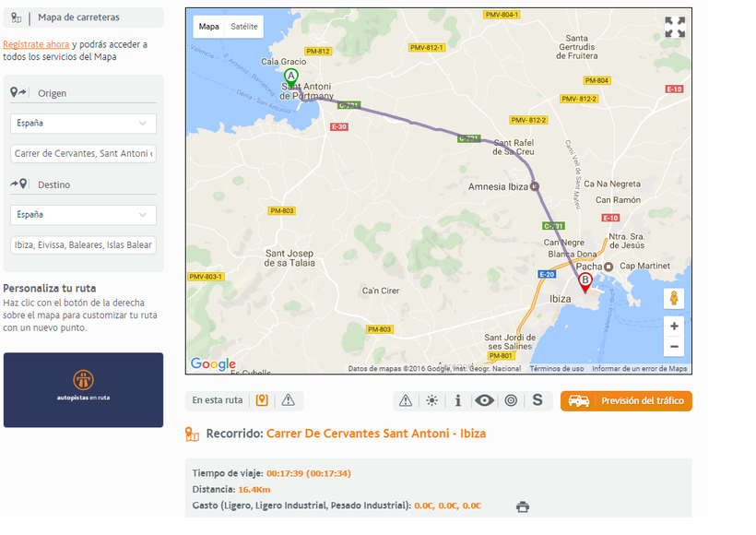The height and width of the screenshot is (535, 756).
Task: Open the autopistas en ruta banner
Action: coord(83,389)
